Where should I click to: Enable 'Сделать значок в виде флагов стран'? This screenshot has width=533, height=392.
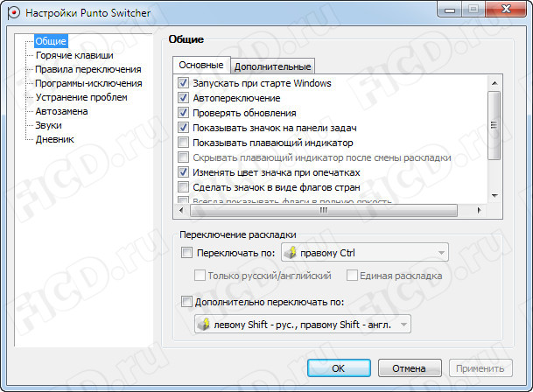click(183, 187)
